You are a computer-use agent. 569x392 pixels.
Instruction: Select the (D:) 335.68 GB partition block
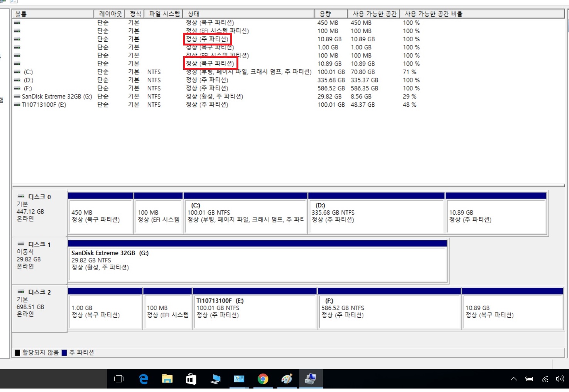377,213
